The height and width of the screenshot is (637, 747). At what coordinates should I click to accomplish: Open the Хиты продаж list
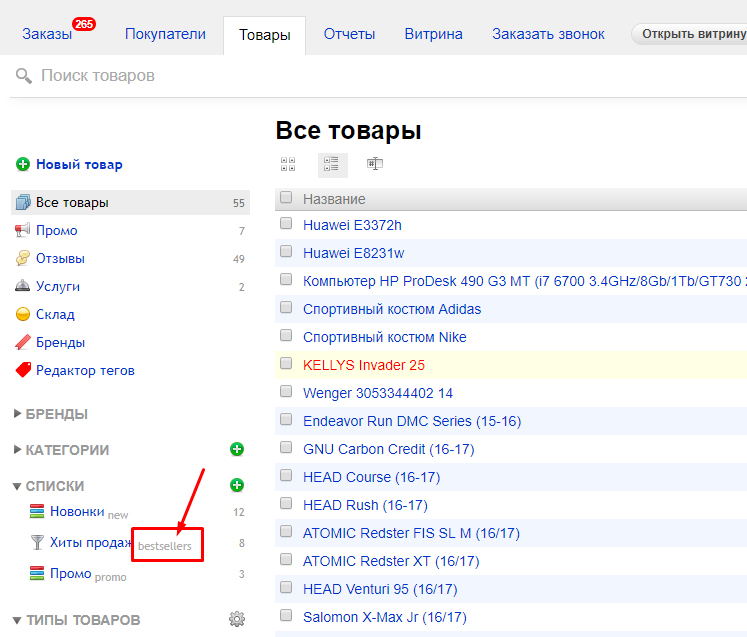click(x=91, y=542)
